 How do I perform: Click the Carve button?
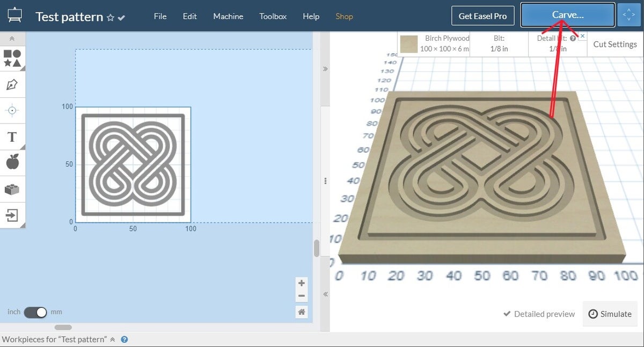point(566,15)
